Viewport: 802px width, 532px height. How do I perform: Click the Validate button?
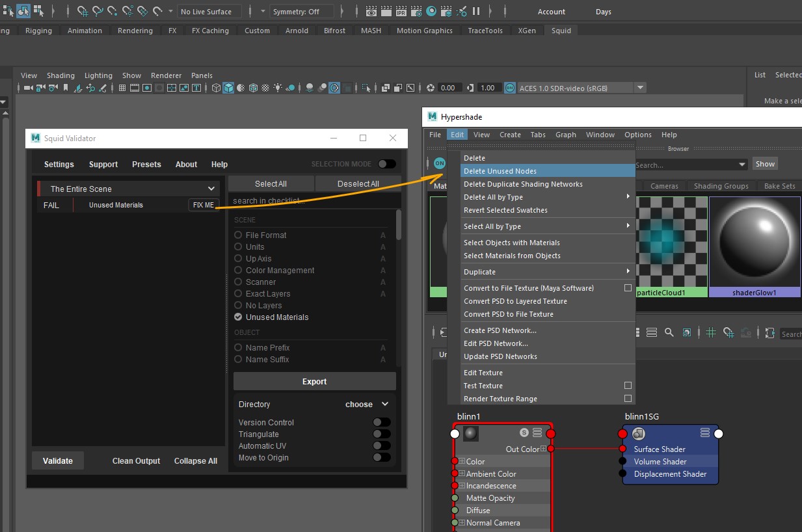pyautogui.click(x=58, y=460)
